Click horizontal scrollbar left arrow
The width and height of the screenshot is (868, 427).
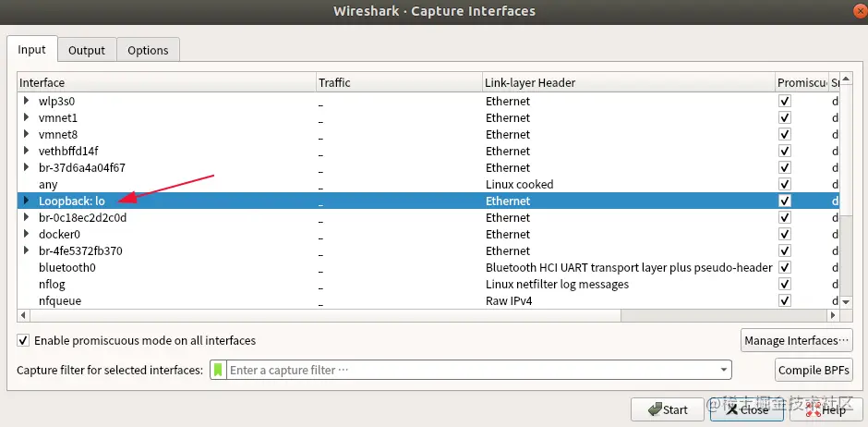(x=23, y=315)
